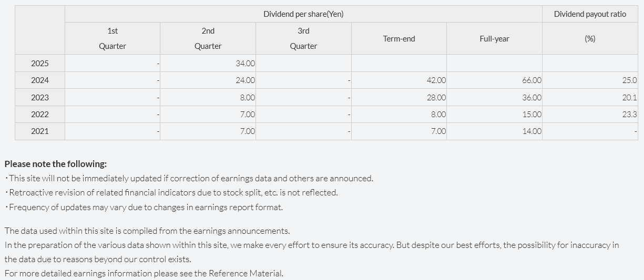
Task: Click the "Please note the following:" heading
Action: tap(56, 164)
